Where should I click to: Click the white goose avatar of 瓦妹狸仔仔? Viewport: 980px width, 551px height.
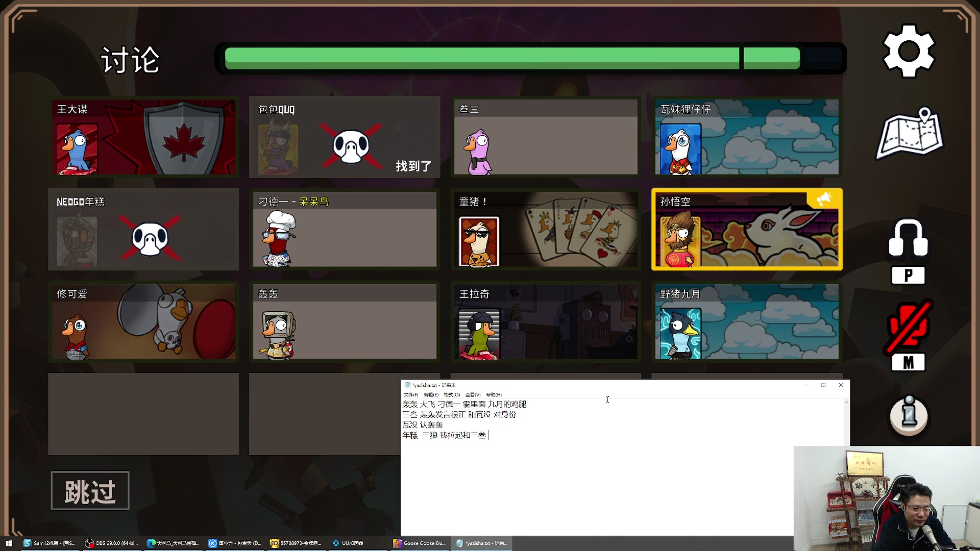click(x=680, y=149)
